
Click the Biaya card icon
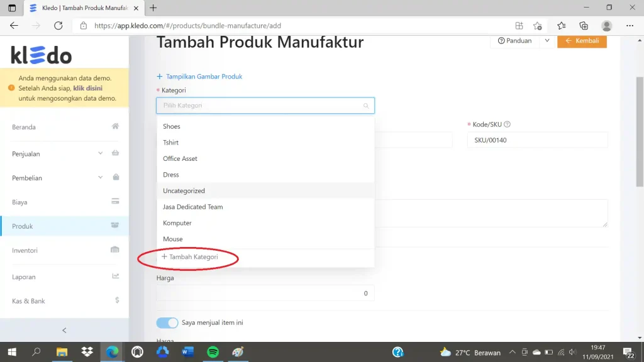[x=116, y=202]
